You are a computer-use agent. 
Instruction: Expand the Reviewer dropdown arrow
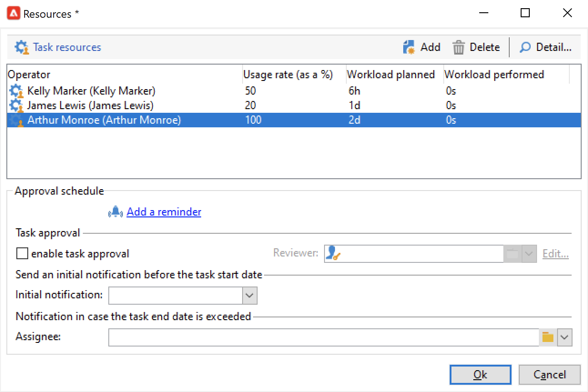(528, 254)
